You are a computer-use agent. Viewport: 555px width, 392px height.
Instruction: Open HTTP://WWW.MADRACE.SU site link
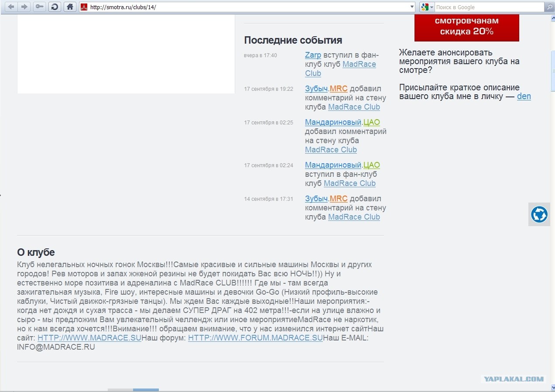pos(89,338)
